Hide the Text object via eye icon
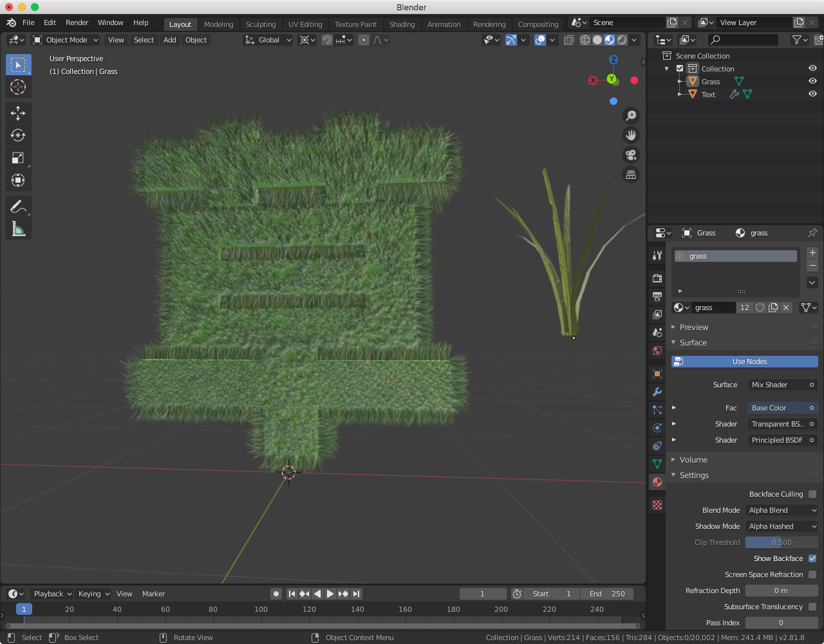Screen dimensions: 824x644 (x=812, y=94)
